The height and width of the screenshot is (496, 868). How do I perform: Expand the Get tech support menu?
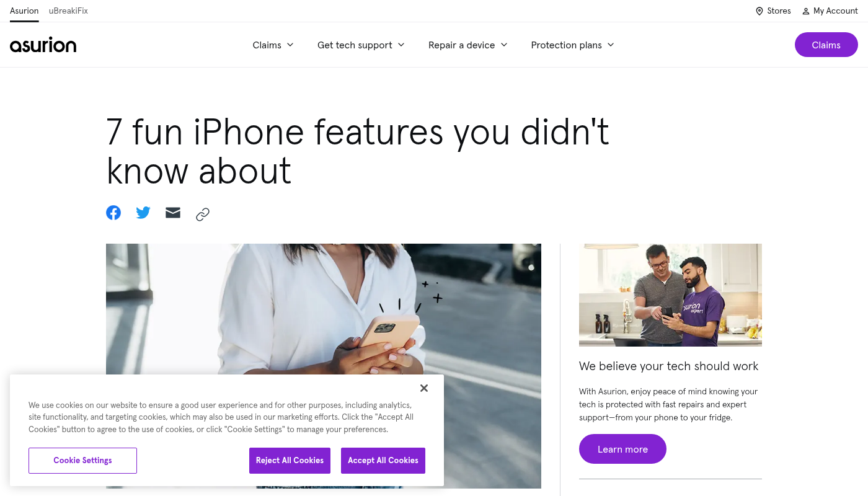coord(361,45)
